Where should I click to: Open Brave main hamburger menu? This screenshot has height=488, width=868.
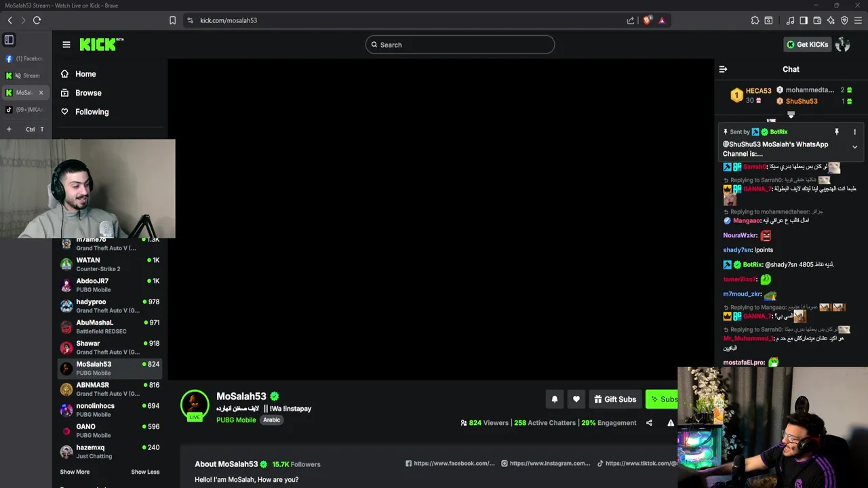(859, 20)
